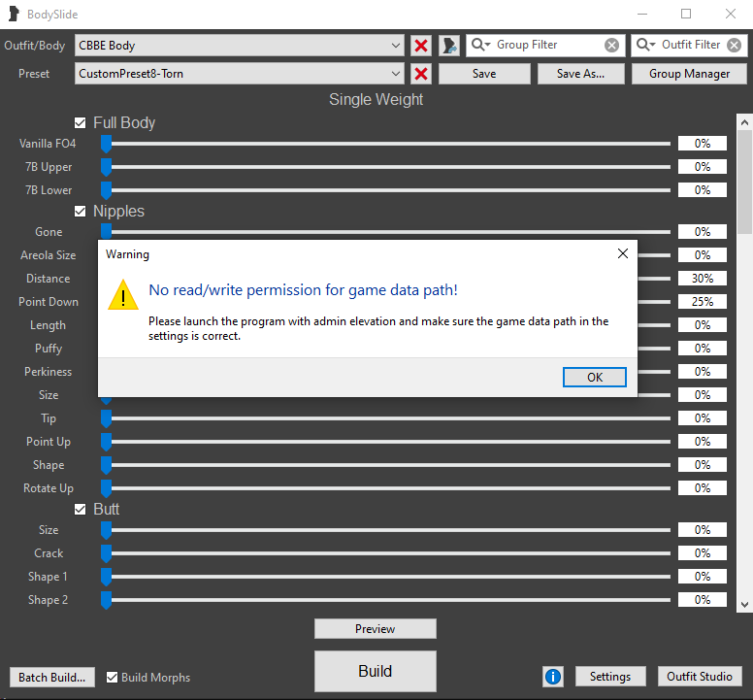
Task: Click the red X beside the Outfit/Body dropdown
Action: pyautogui.click(x=421, y=46)
